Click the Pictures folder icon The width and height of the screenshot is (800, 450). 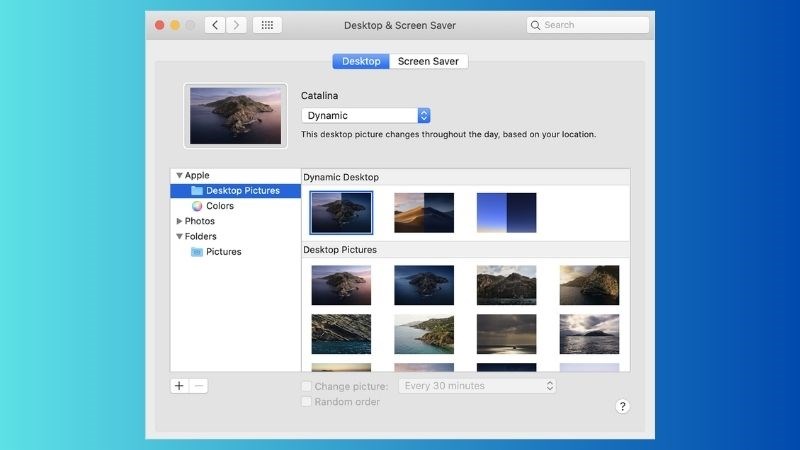(197, 252)
